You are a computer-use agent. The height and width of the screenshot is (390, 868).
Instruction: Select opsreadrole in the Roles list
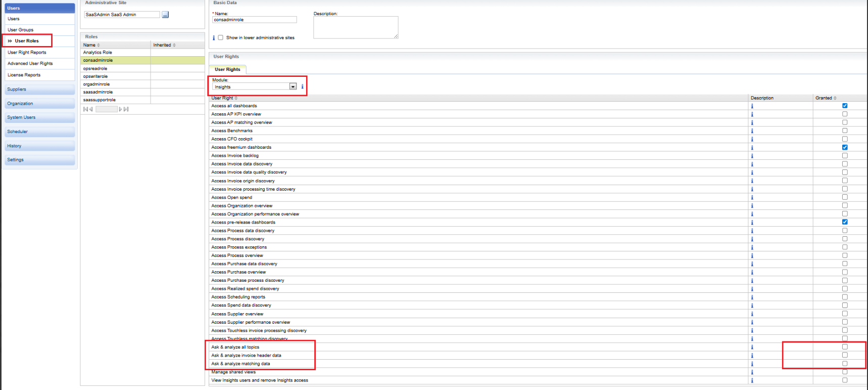tap(95, 68)
